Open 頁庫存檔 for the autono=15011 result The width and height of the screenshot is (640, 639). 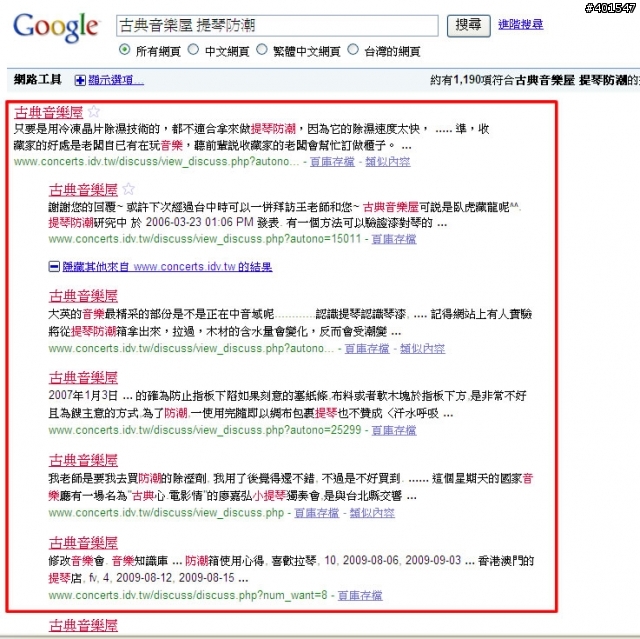[x=394, y=239]
